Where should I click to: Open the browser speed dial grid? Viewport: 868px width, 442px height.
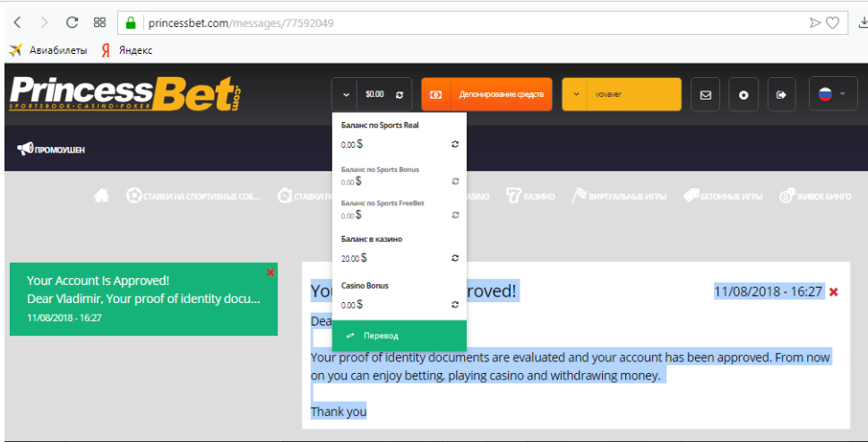[x=99, y=22]
